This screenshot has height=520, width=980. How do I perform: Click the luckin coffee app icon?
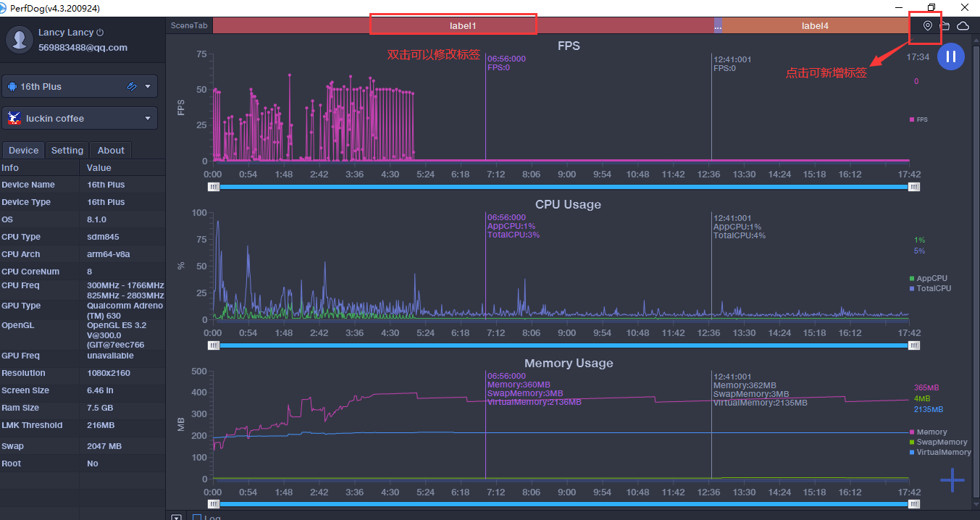pos(14,118)
